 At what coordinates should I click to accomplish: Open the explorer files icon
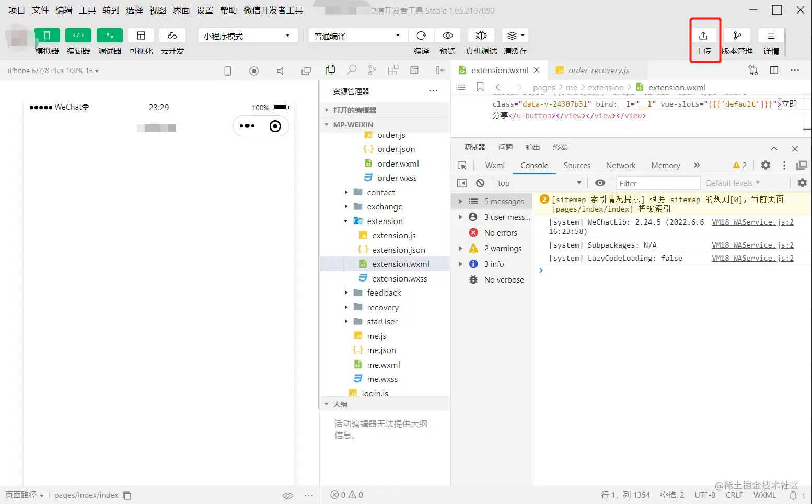pyautogui.click(x=330, y=70)
